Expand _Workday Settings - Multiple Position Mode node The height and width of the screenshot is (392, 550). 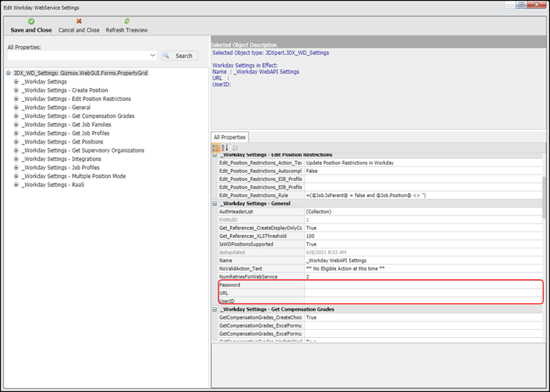[16, 176]
